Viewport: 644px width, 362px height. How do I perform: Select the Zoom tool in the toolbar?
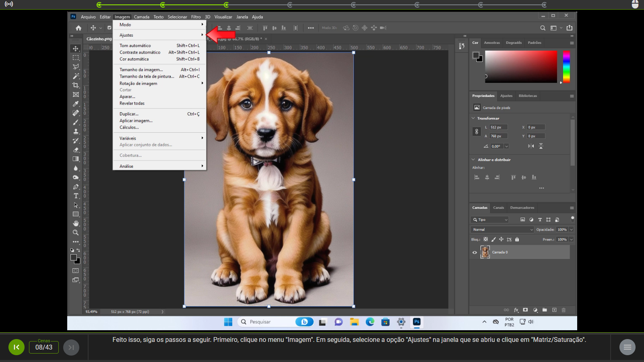(x=76, y=232)
